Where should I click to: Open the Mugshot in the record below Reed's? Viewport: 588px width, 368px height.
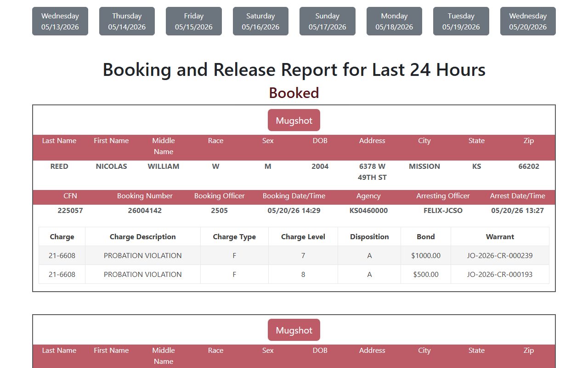[x=294, y=330]
